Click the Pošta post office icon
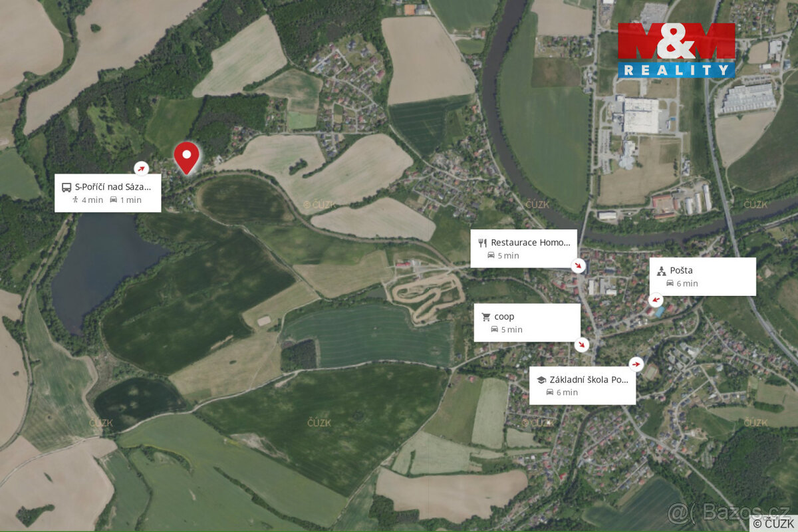 (661, 271)
